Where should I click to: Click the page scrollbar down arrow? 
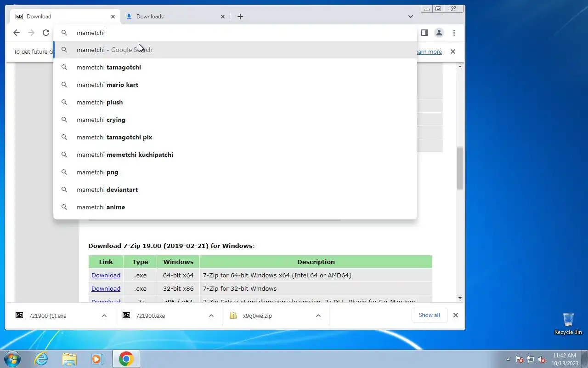tap(460, 298)
